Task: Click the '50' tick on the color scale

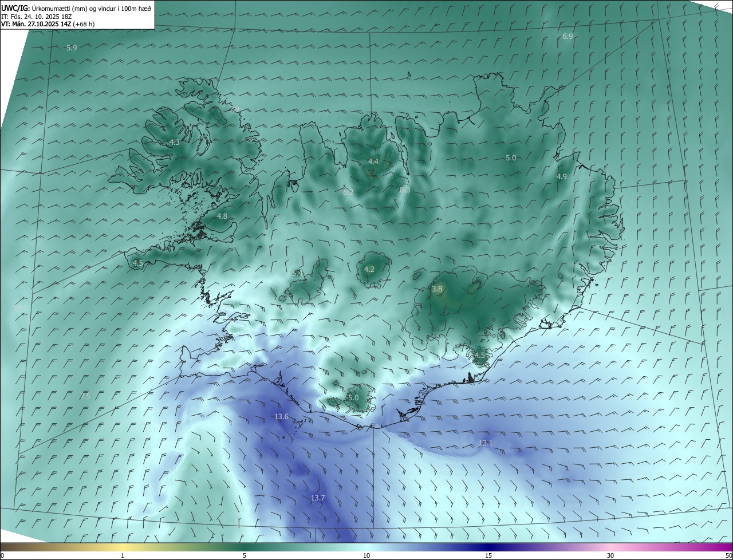Action: 728,556
